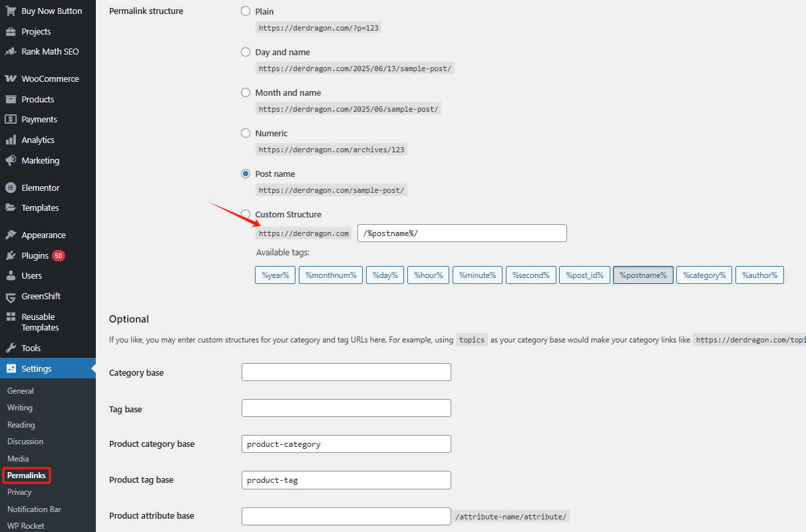
Task: Open the General settings submenu item
Action: pyautogui.click(x=21, y=391)
